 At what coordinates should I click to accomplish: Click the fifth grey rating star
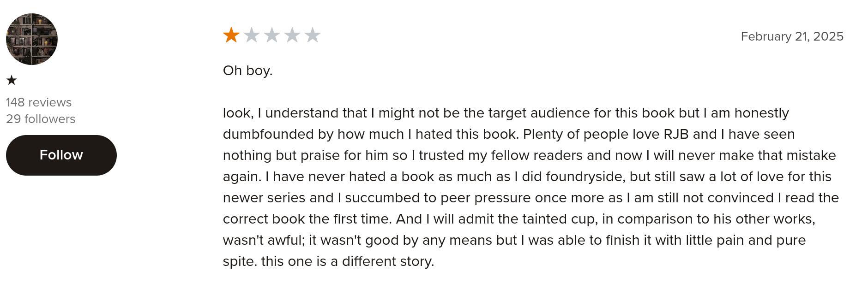(313, 35)
